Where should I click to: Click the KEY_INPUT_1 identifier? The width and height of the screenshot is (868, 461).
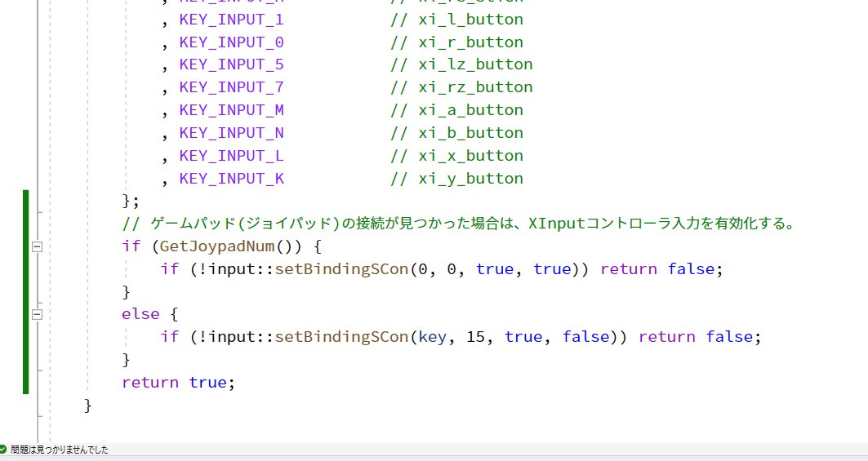tap(231, 20)
